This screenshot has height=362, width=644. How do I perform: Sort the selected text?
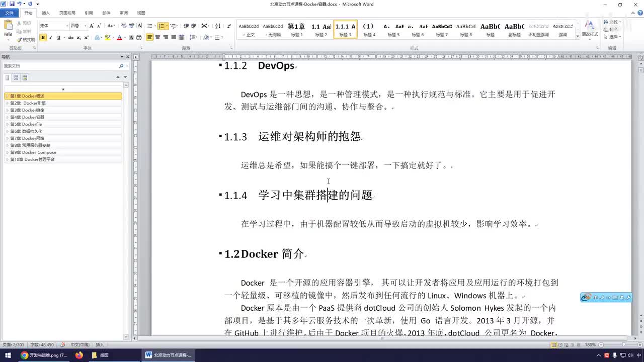[x=218, y=26]
